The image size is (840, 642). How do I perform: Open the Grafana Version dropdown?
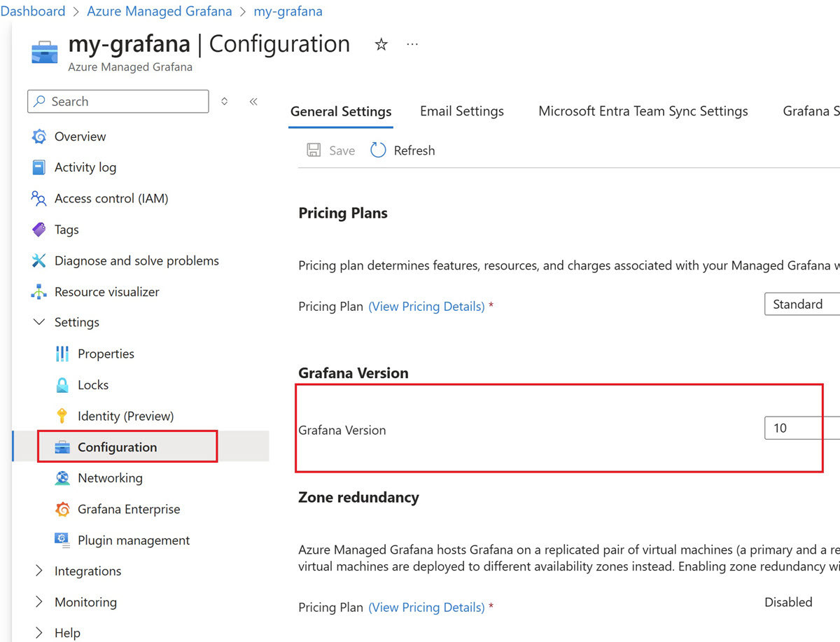802,428
